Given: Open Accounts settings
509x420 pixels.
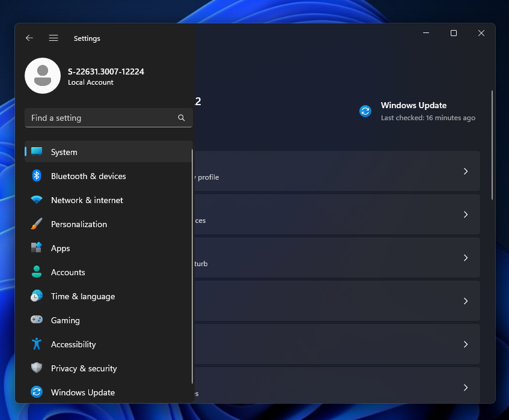Looking at the screenshot, I should [x=109, y=272].
